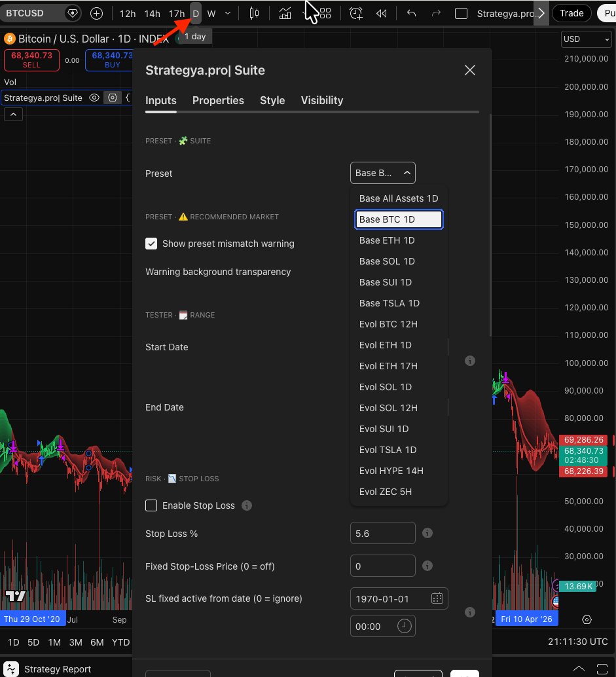The image size is (616, 677).
Task: Choose Evol BTC 12H preset
Action: [399, 324]
